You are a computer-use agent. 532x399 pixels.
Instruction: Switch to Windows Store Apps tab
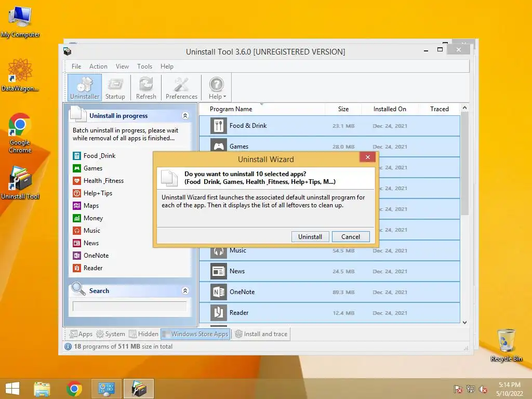[x=195, y=334]
